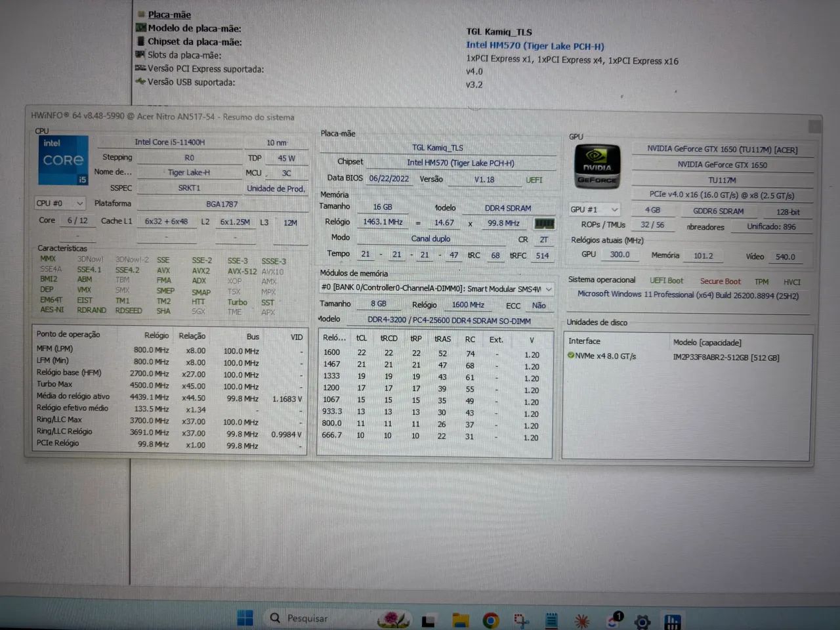Click the Modelo de placa-mãe row icon

[x=140, y=28]
